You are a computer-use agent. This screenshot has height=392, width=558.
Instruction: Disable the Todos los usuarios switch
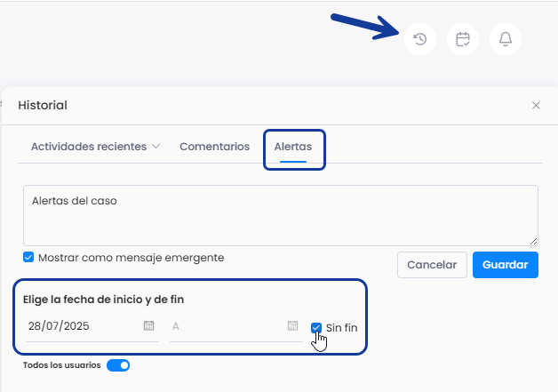(118, 365)
